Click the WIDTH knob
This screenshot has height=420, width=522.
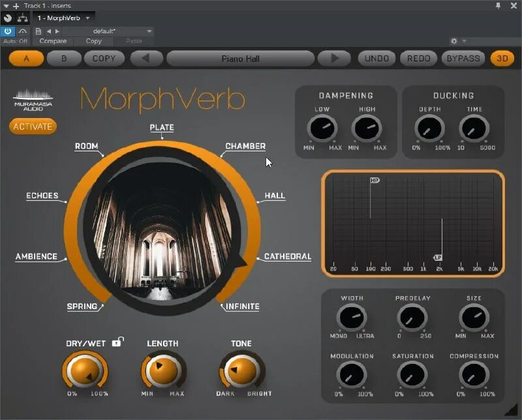tap(352, 318)
